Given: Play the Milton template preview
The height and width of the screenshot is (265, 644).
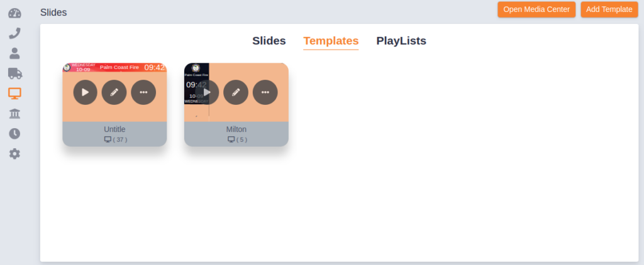Looking at the screenshot, I should pos(208,92).
